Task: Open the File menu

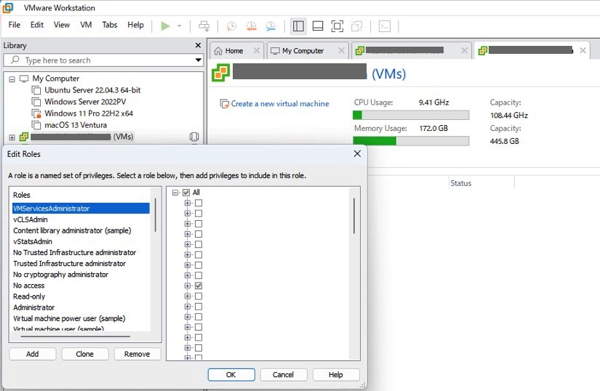Action: pos(14,25)
